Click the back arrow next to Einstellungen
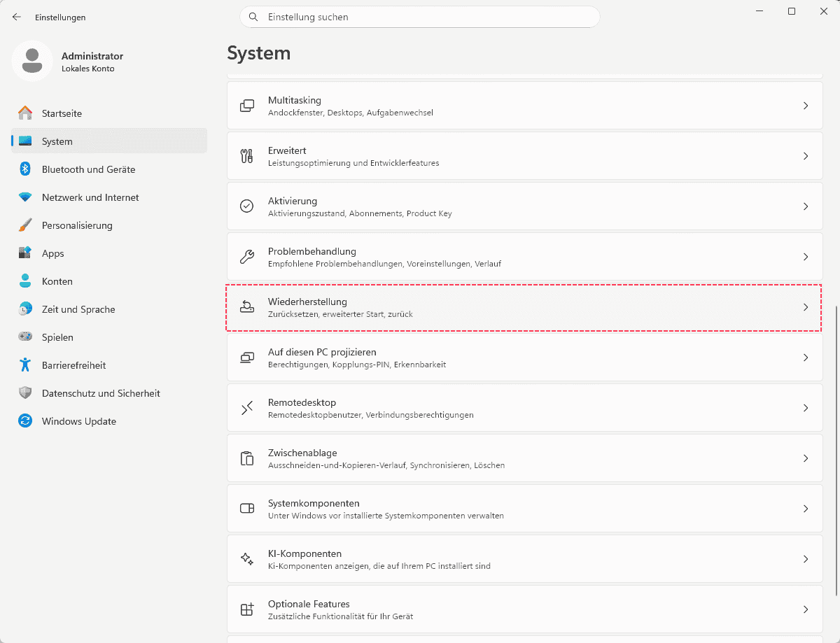The width and height of the screenshot is (840, 643). coord(17,17)
